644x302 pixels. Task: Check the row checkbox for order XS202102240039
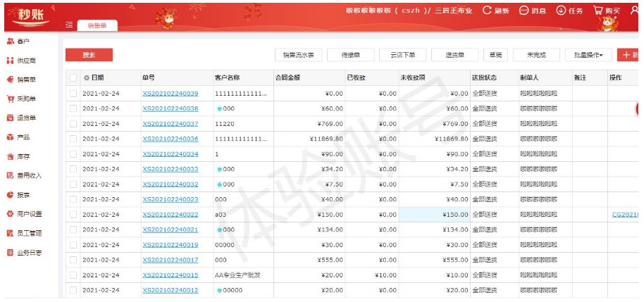pyautogui.click(x=73, y=93)
